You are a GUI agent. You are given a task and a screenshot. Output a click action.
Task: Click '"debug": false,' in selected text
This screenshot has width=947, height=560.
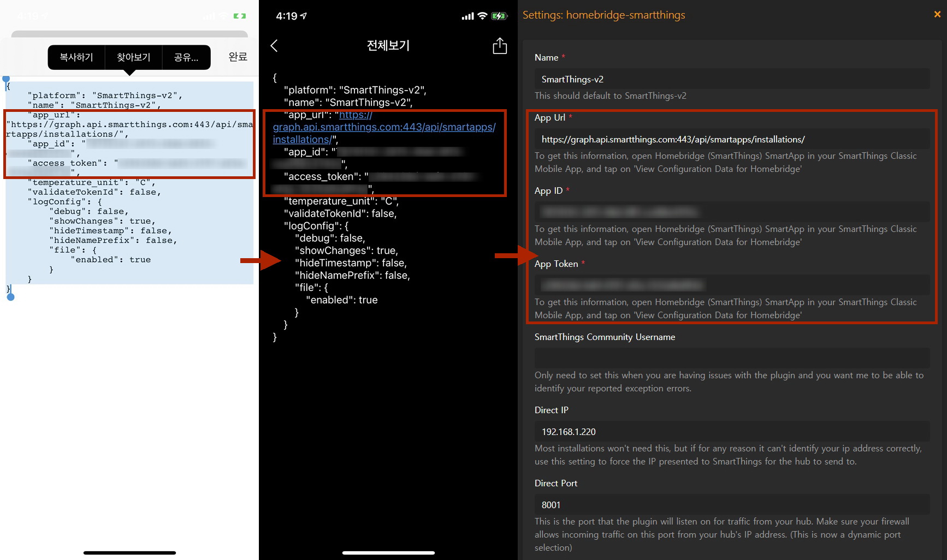pyautogui.click(x=89, y=212)
